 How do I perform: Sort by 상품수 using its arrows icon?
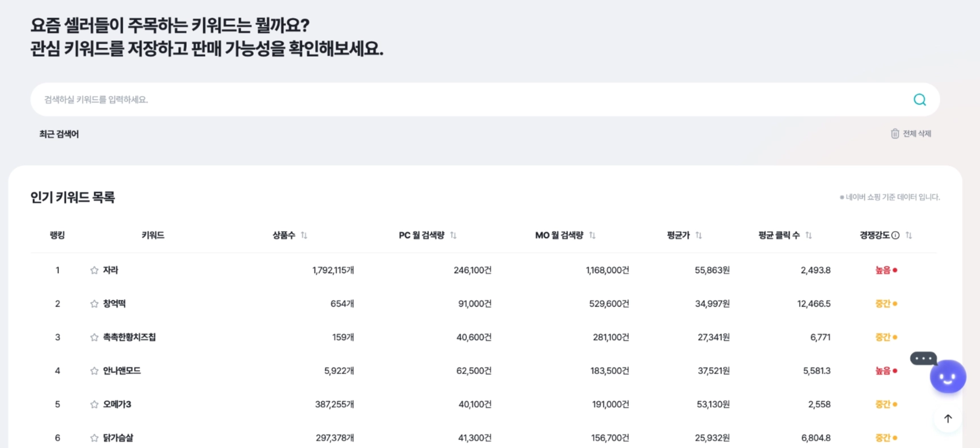304,235
